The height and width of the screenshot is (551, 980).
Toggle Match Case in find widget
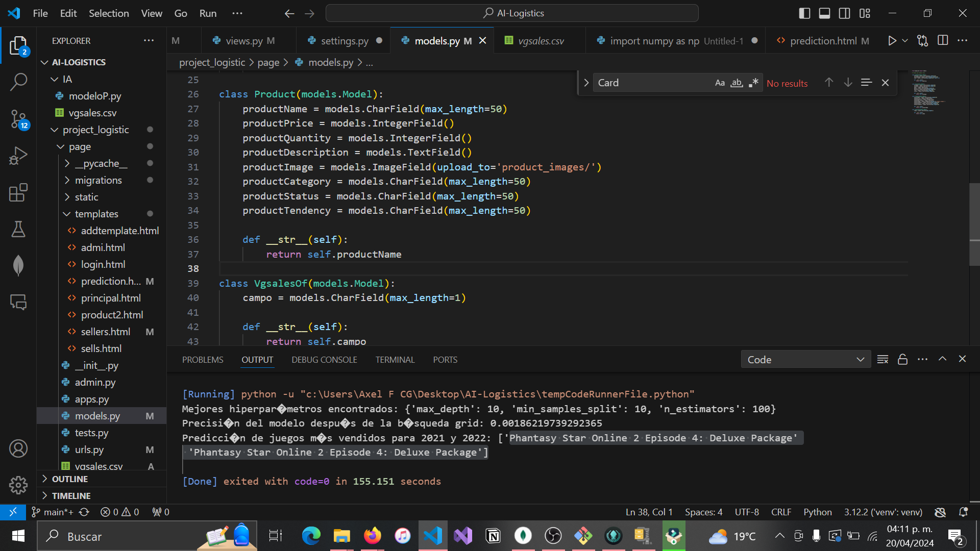tap(720, 83)
